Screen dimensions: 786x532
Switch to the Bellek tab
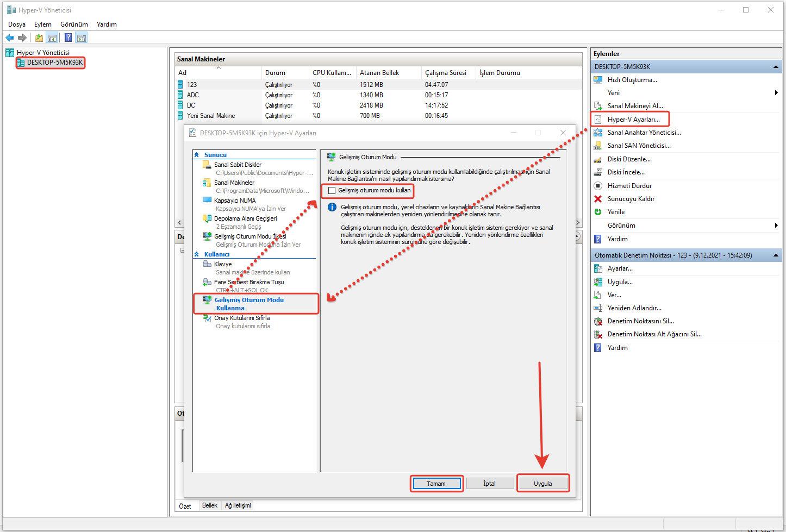pos(210,505)
